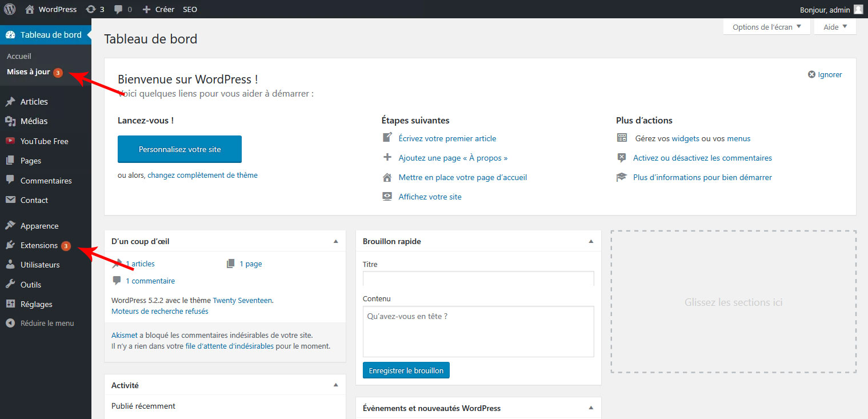Image resolution: width=868 pixels, height=419 pixels.
Task: Open Mises à jour submenu item
Action: pyautogui.click(x=29, y=72)
